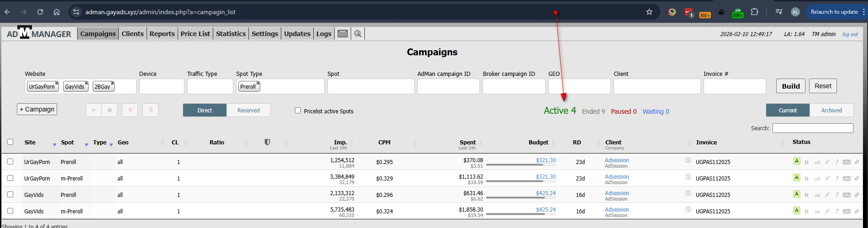Click the edit pencil icon for GayVids Preroll row
This screenshot has height=228, width=868.
point(827,195)
